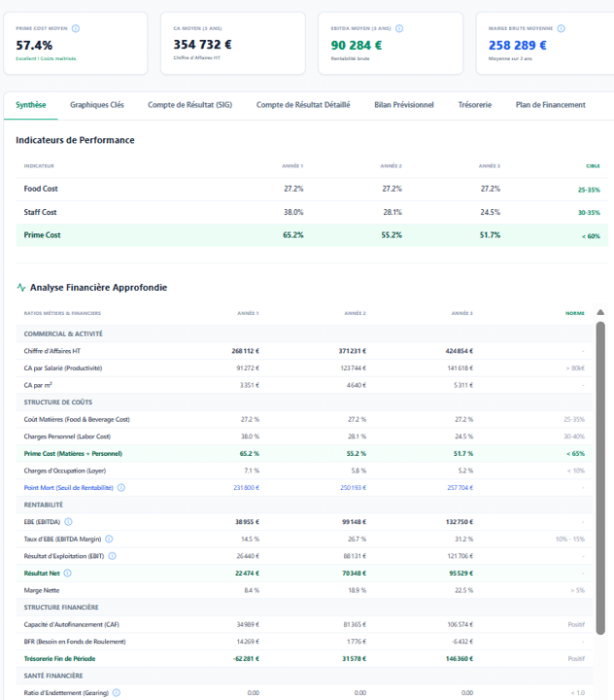
Task: Click info icon next to Résultat d'Exploitation
Action: pos(113,556)
